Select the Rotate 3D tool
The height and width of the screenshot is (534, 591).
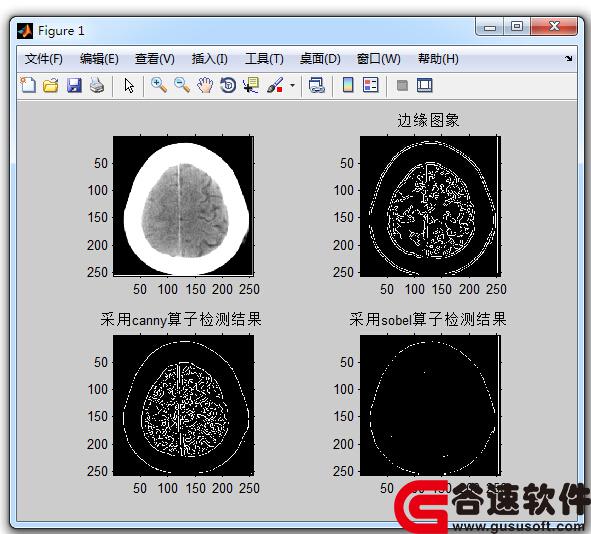pos(228,85)
